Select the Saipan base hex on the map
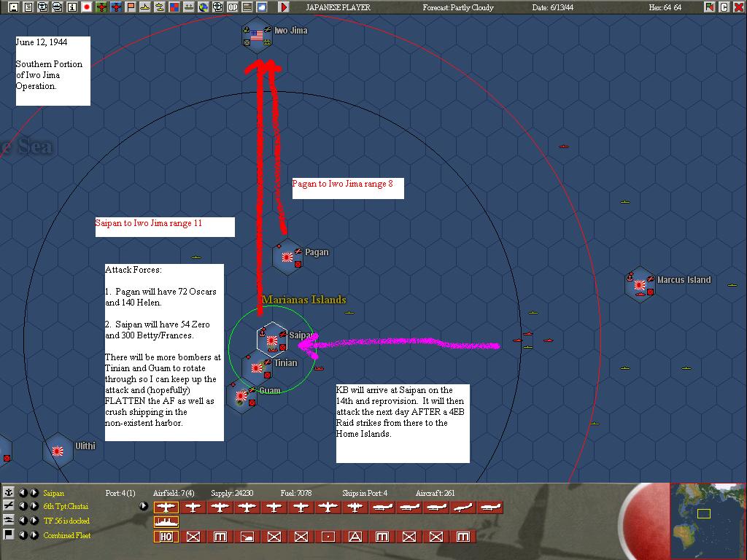747x560 pixels. click(272, 340)
